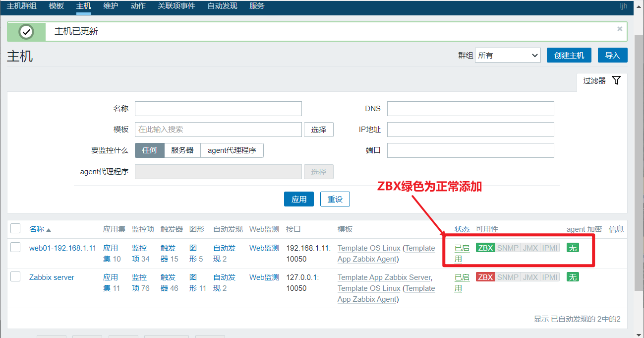Open Template OS Linux link in web01 row
The height and width of the screenshot is (338, 644).
[369, 248]
